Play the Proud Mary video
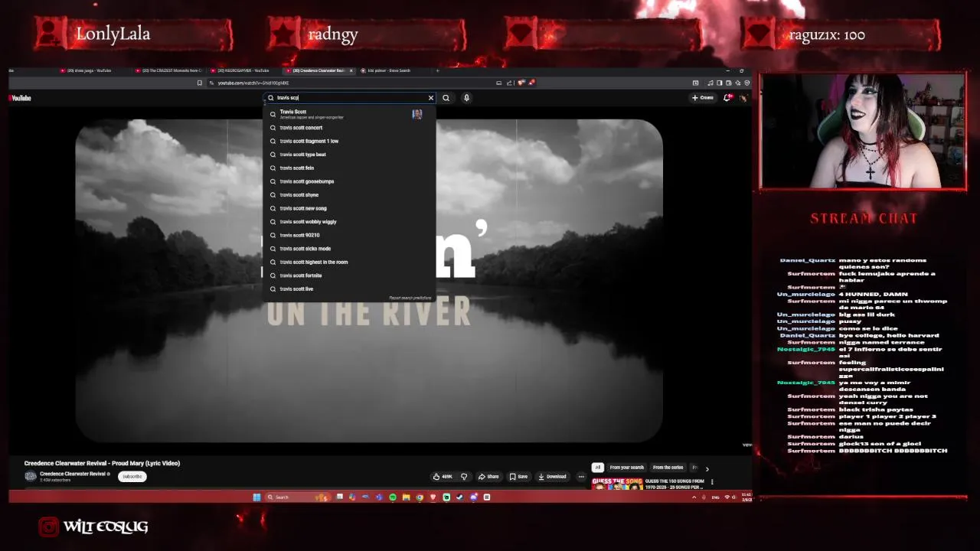Viewport: 980px width, 551px height. click(x=369, y=281)
